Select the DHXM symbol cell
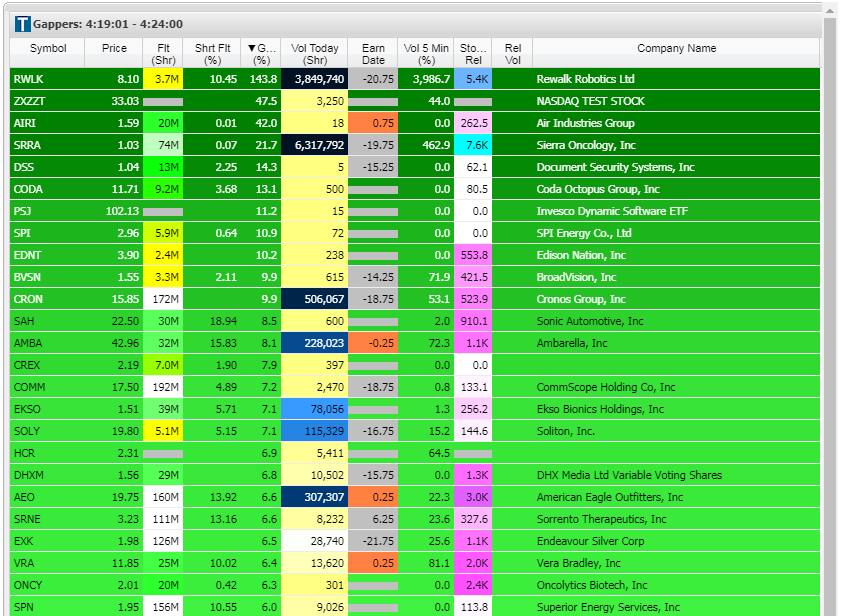 48,475
